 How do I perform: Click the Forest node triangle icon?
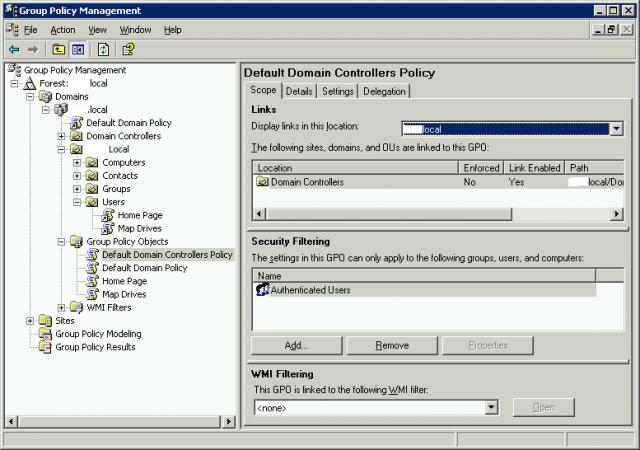tap(30, 83)
